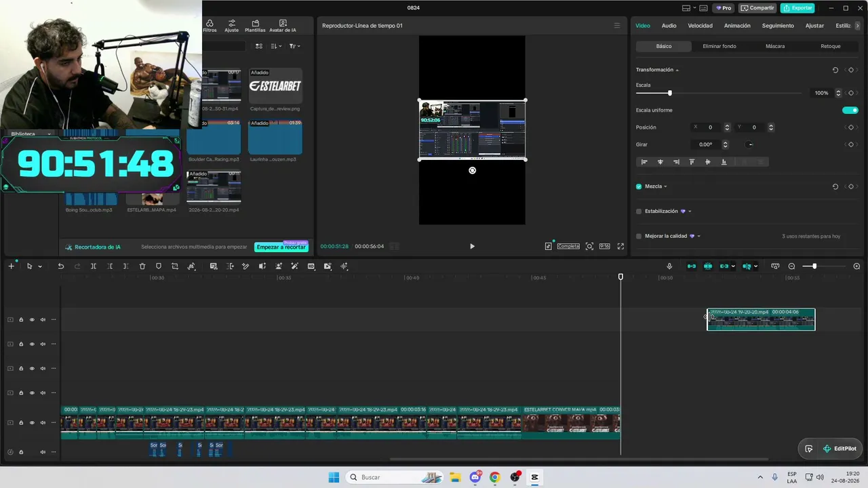This screenshot has width=868, height=488.
Task: Open player fullscreen view
Action: 620,247
